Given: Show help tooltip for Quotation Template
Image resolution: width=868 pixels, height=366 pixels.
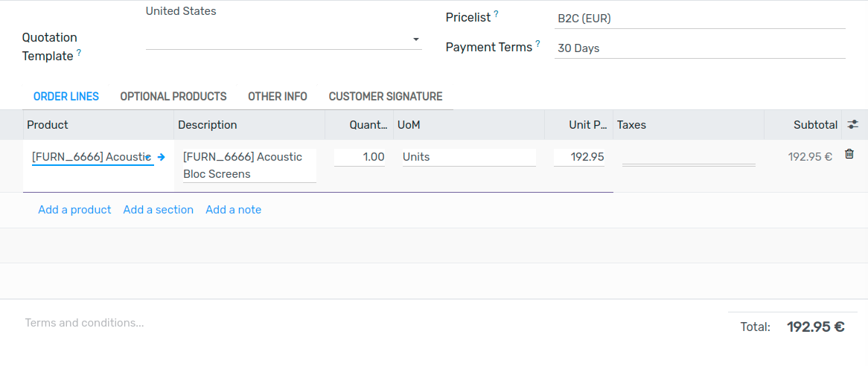Looking at the screenshot, I should pyautogui.click(x=79, y=53).
